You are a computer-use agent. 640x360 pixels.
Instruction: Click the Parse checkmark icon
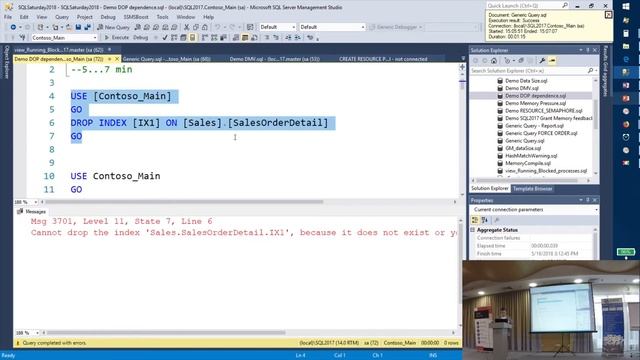click(x=164, y=38)
